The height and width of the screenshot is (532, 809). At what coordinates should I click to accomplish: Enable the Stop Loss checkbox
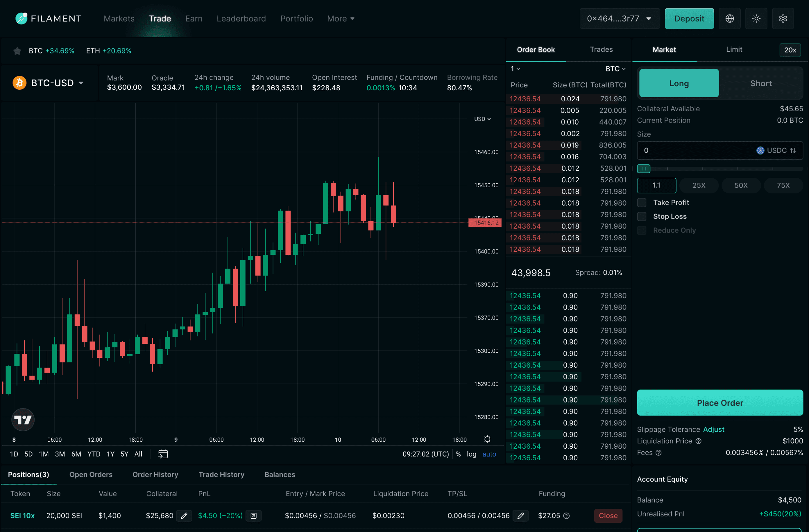pyautogui.click(x=641, y=216)
